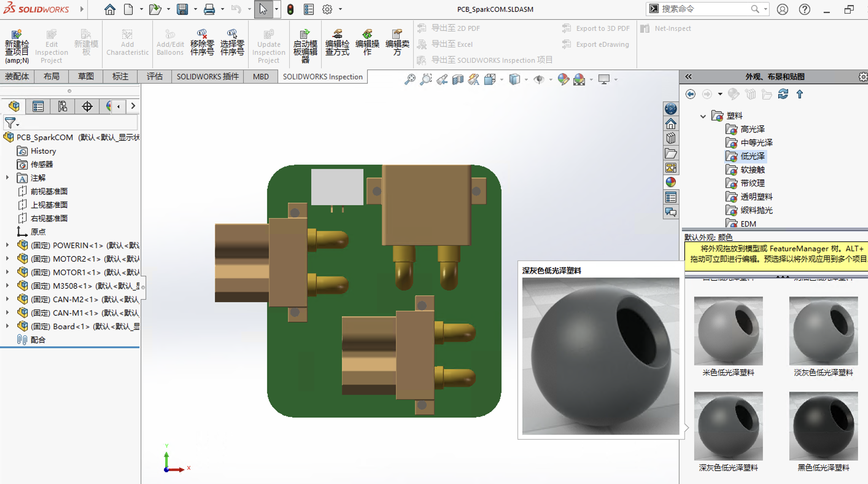Collapse the appearances task pane with the double chevron
Screen dimensions: 868x484
click(x=688, y=76)
